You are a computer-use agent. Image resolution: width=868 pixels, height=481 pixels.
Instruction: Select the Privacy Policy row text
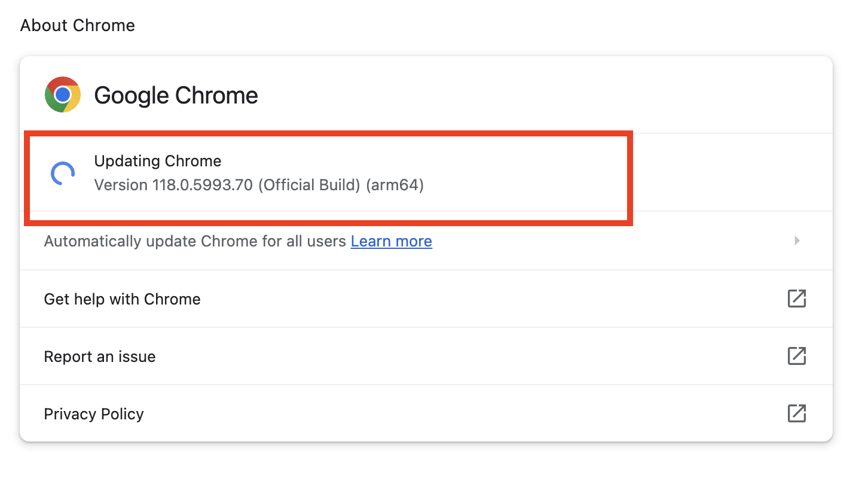(94, 414)
